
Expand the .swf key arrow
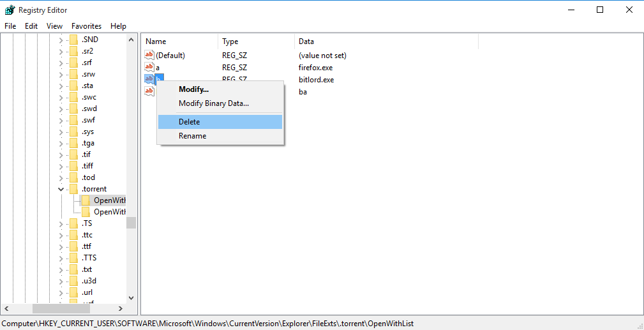point(61,121)
